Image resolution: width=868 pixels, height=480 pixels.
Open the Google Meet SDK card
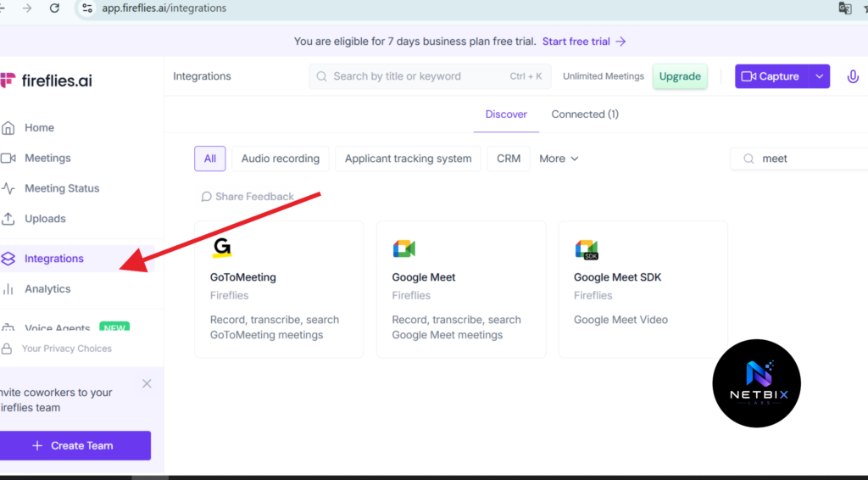click(x=643, y=289)
